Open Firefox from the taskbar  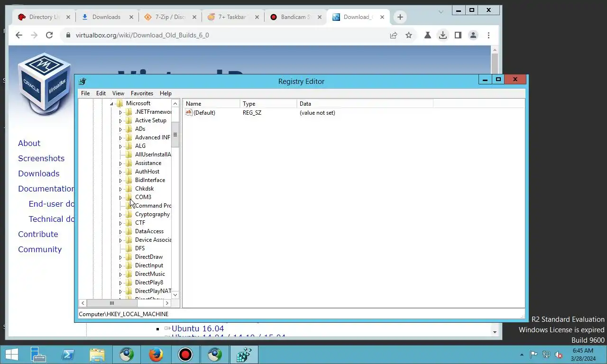(156, 355)
